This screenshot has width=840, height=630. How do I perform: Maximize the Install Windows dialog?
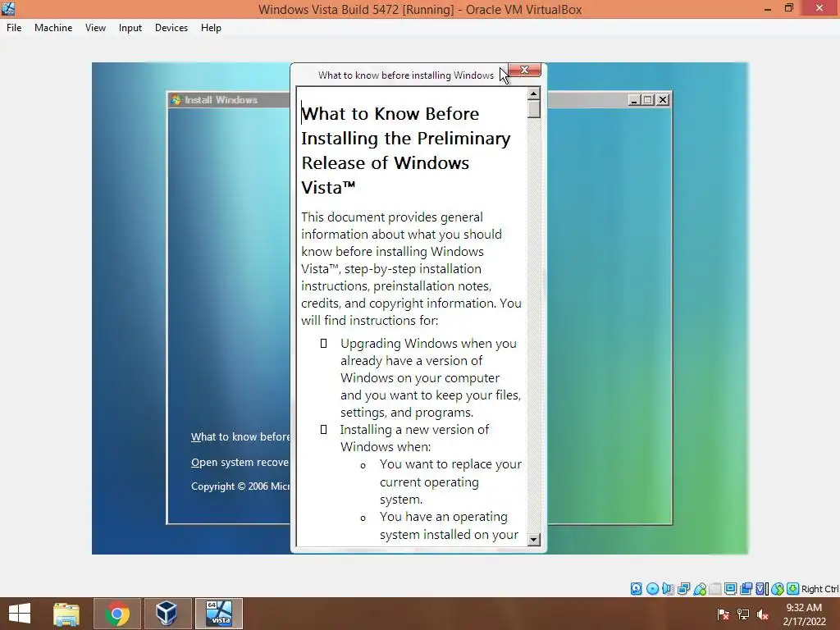pos(648,99)
